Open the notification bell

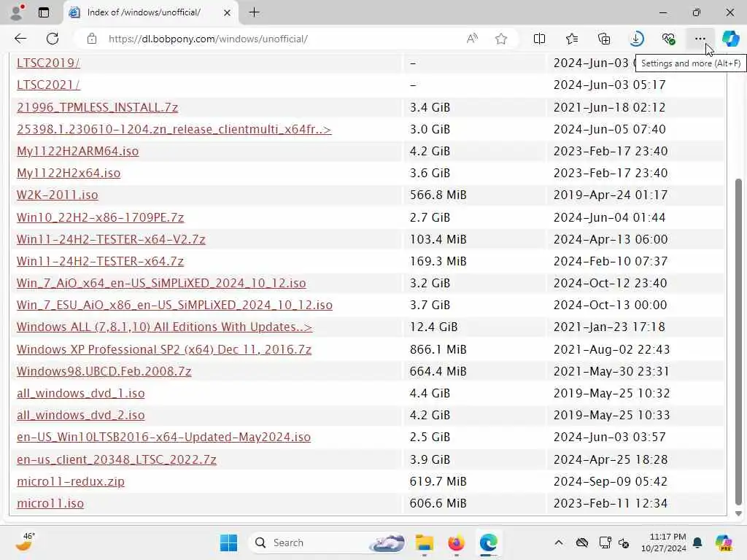pyautogui.click(x=697, y=542)
